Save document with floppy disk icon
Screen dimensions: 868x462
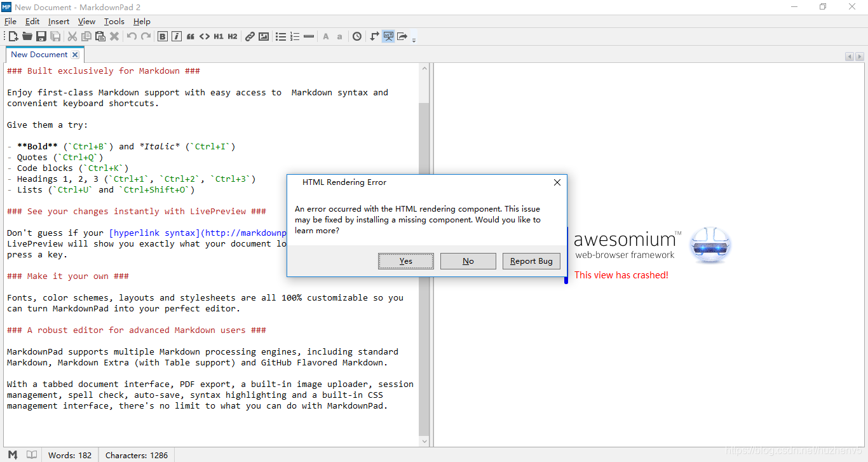coord(41,36)
